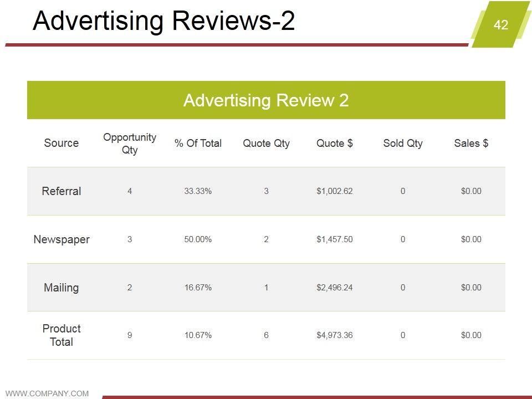
Task: Click the Quote Qty column header
Action: (266, 143)
